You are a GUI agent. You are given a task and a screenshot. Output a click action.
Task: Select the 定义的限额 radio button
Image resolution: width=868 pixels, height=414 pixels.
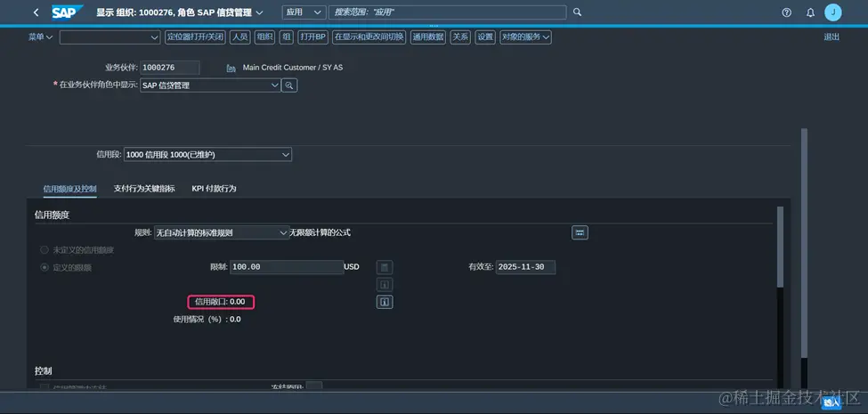[45, 267]
